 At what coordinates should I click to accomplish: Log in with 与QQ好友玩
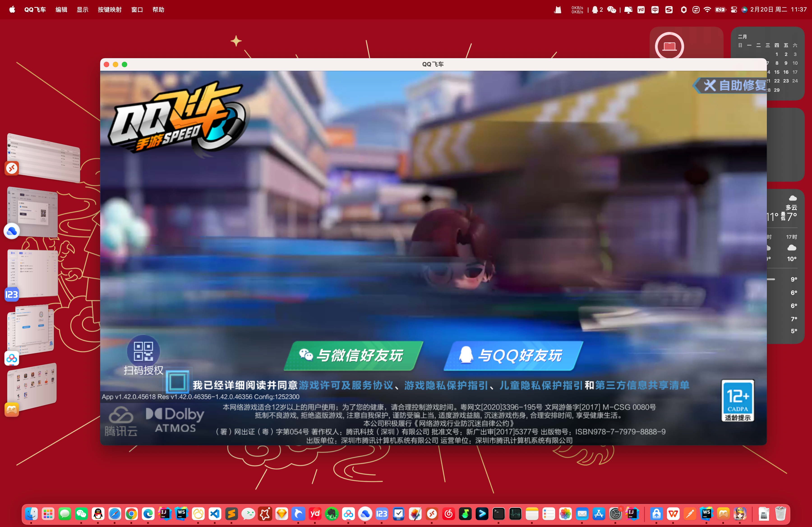513,355
